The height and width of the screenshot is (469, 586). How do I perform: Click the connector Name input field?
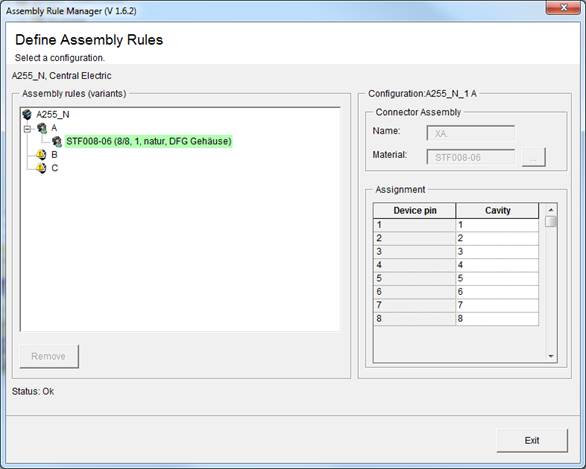pos(471,133)
